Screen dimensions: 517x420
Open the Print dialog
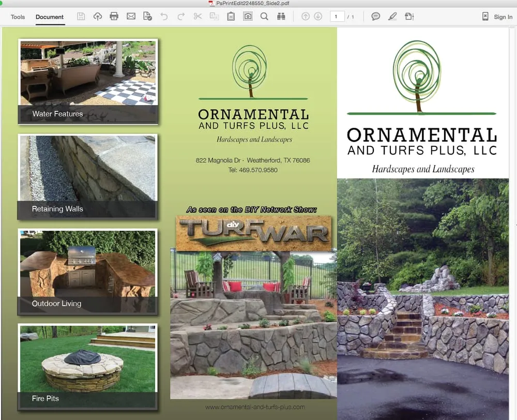pos(114,16)
